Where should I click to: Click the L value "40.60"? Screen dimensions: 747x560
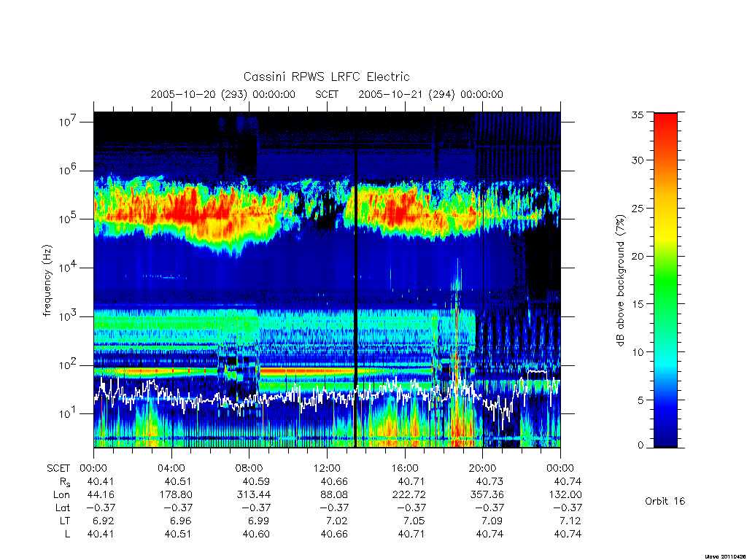pyautogui.click(x=256, y=534)
